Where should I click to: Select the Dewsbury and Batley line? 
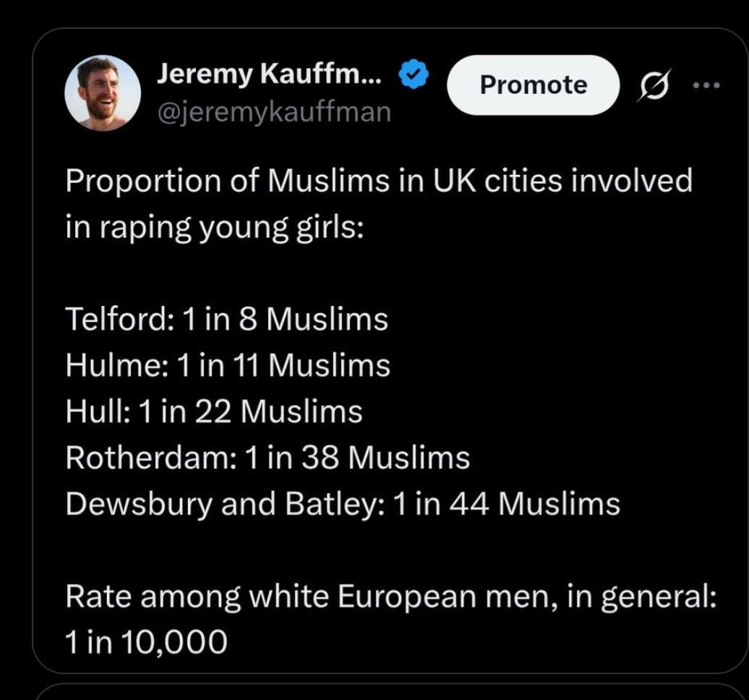coord(343,503)
